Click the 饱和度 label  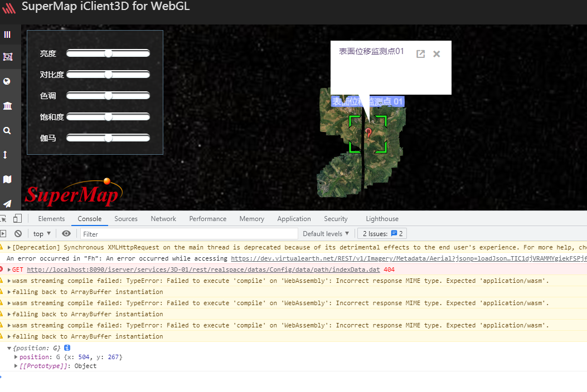coord(52,117)
